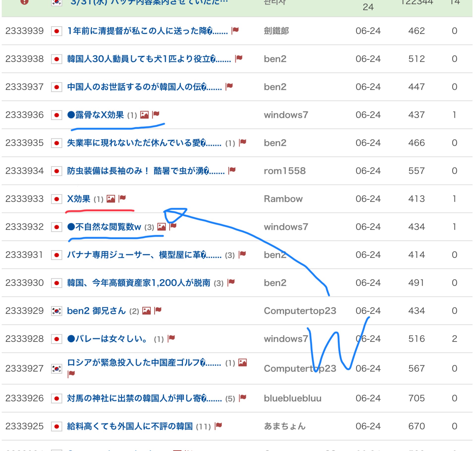Open post 韓国人30人動員しても犬1匹より役立
The image size is (476, 451).
coord(149,59)
